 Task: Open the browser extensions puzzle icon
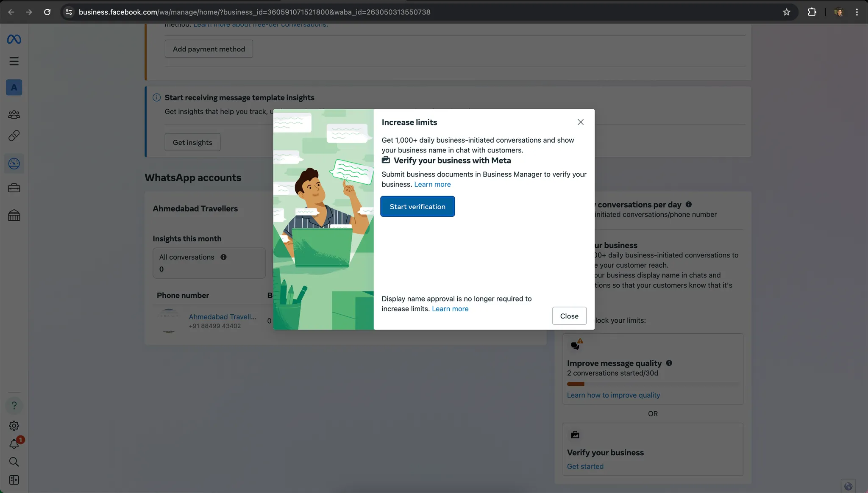[x=812, y=12]
